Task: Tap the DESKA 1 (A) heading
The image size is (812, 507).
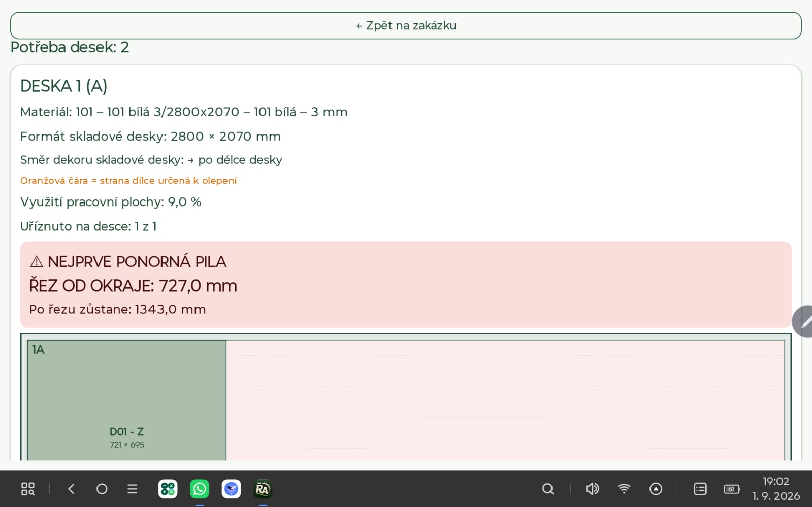Action: [x=63, y=86]
